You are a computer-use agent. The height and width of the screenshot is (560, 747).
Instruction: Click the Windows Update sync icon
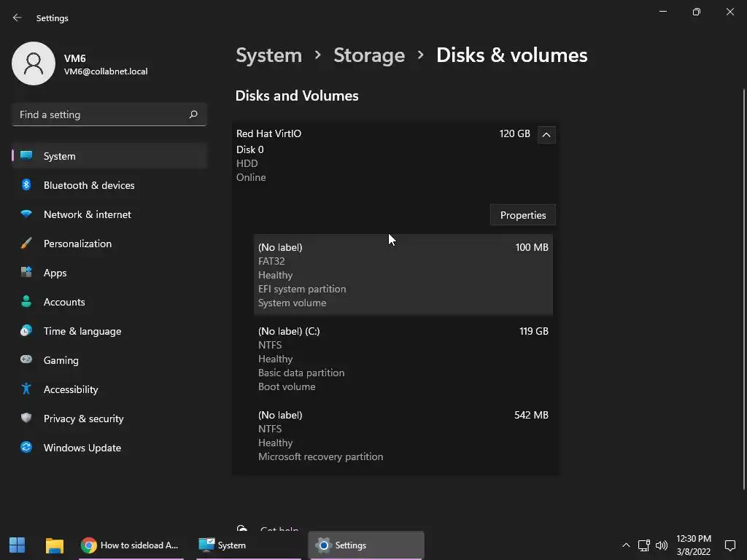pyautogui.click(x=26, y=448)
